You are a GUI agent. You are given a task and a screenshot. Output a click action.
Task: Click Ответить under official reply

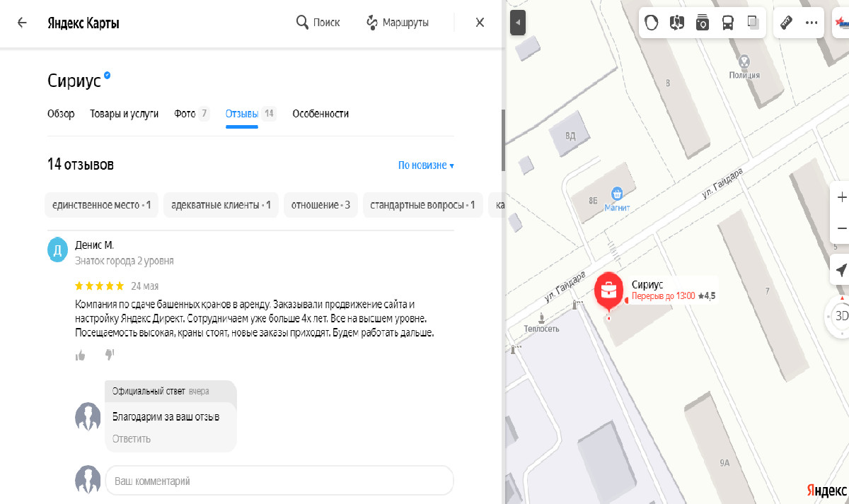[x=131, y=439]
